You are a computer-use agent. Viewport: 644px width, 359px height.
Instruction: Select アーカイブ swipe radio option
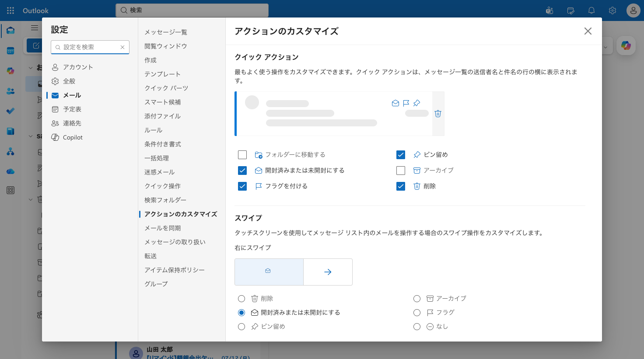[x=417, y=299]
